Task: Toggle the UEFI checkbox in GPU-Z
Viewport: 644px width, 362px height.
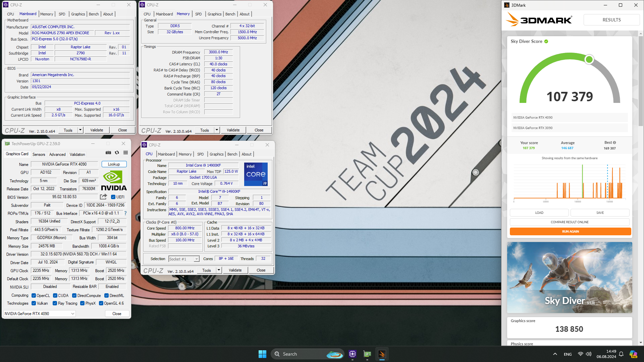Action: click(113, 197)
